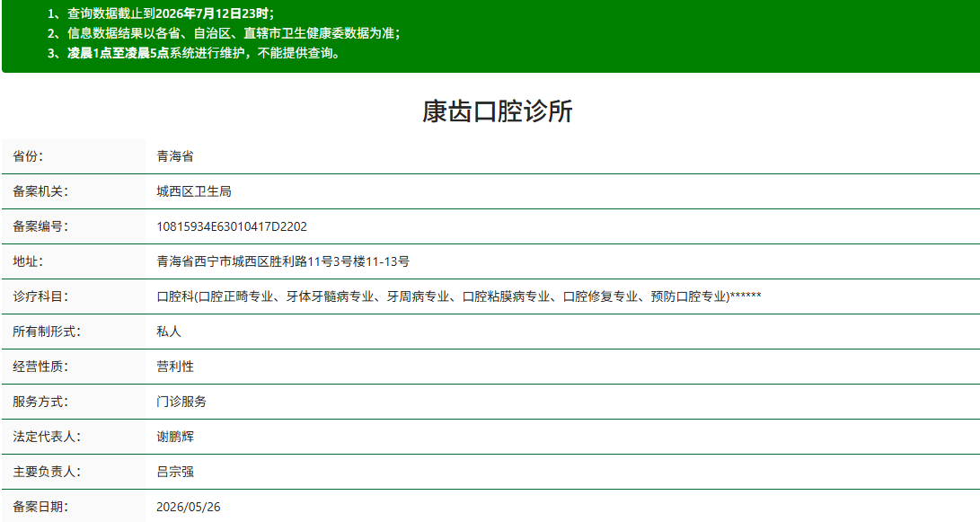This screenshot has height=522, width=980.
Task: Select the 口腔科 specialties value text
Action: point(459,296)
